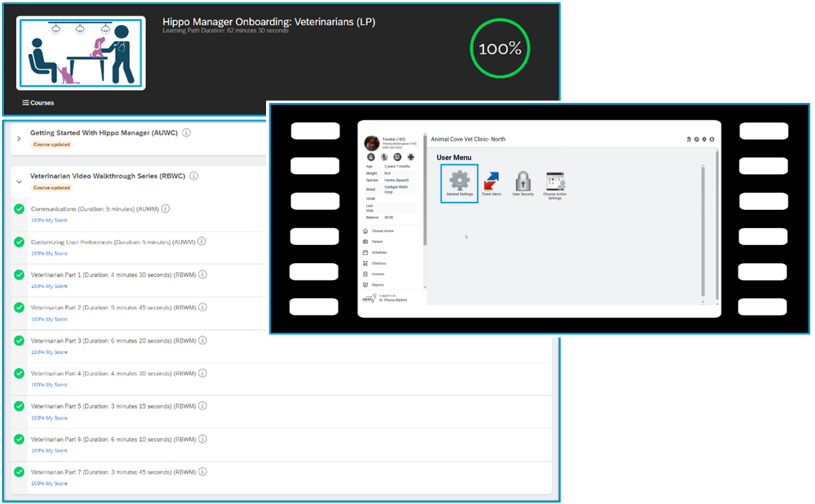Viewport: 815px width, 504px height.
Task: Show info for Getting Started With Hippo Manager
Action: (x=187, y=133)
